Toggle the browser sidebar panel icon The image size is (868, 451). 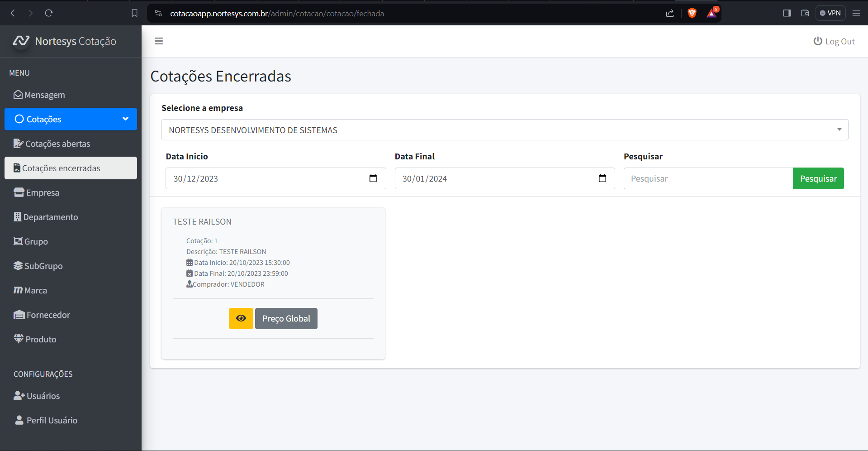[x=787, y=13]
